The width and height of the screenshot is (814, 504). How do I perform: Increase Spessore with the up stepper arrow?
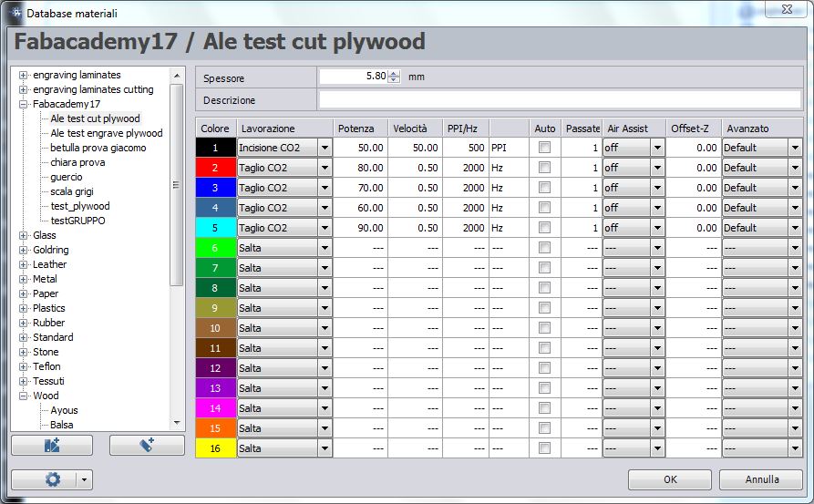[x=394, y=73]
